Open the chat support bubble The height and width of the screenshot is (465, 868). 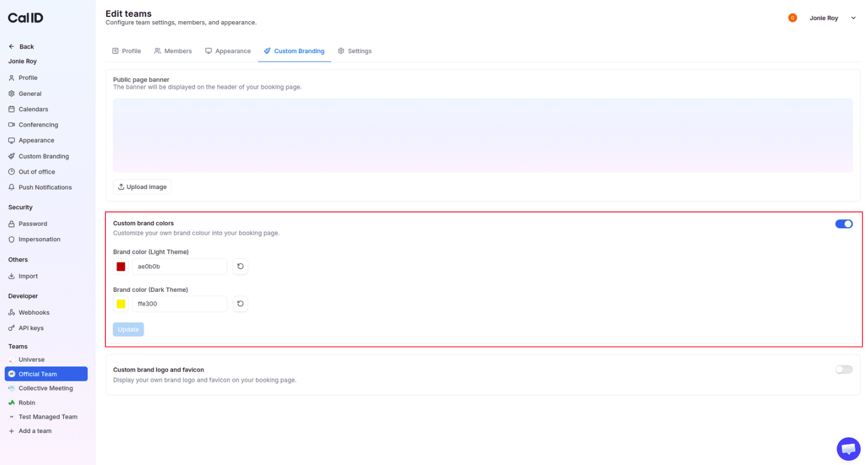point(849,449)
